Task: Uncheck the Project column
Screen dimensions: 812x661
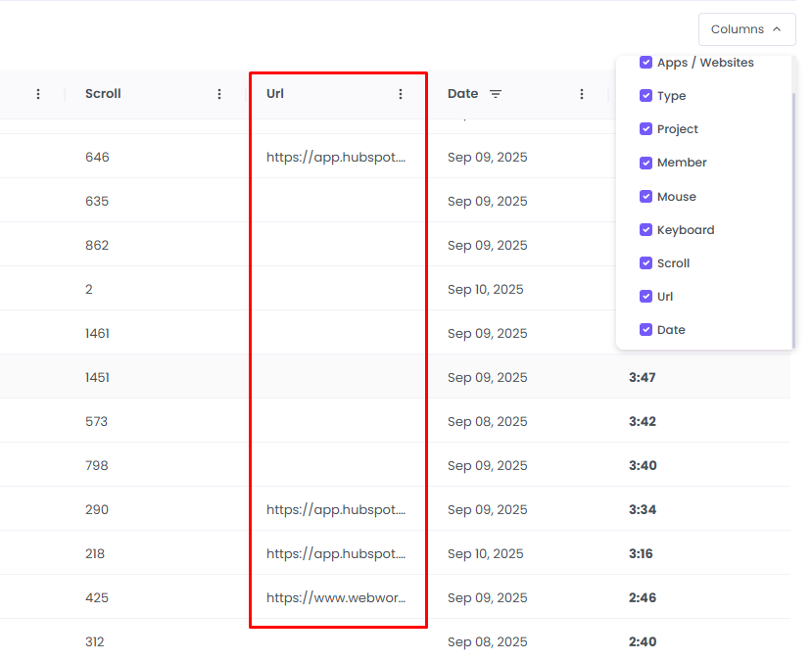Action: point(645,128)
